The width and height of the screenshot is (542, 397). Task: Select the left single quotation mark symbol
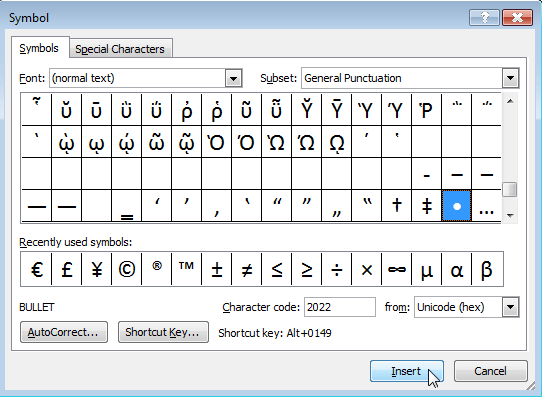(x=157, y=206)
